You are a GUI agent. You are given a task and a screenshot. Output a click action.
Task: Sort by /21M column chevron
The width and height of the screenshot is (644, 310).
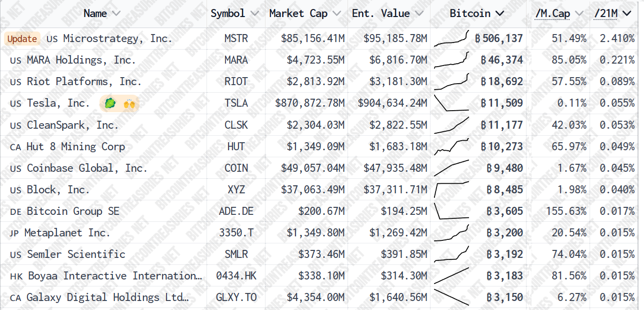627,14
